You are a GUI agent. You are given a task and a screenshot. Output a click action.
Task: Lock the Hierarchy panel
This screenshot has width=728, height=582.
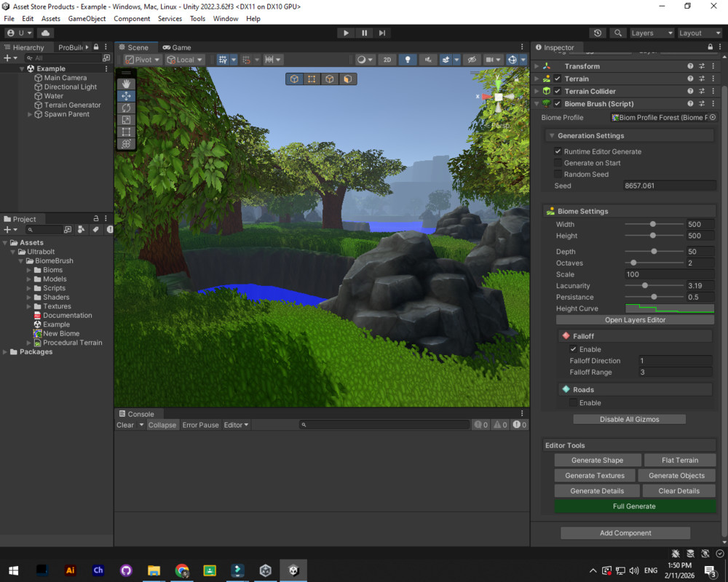[96, 47]
